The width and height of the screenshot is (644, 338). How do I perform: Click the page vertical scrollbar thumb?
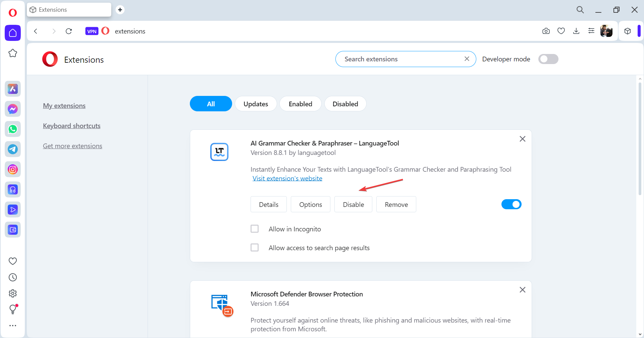[640, 139]
